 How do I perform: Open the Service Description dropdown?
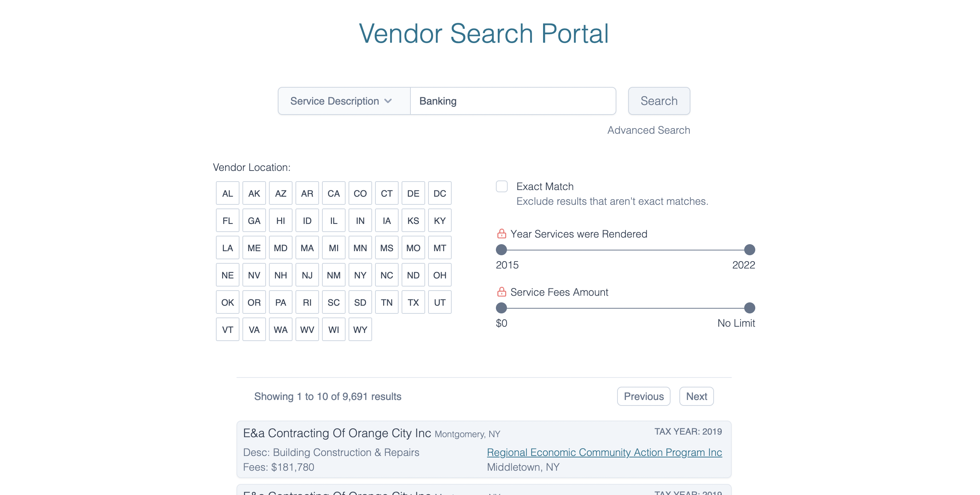pyautogui.click(x=344, y=101)
